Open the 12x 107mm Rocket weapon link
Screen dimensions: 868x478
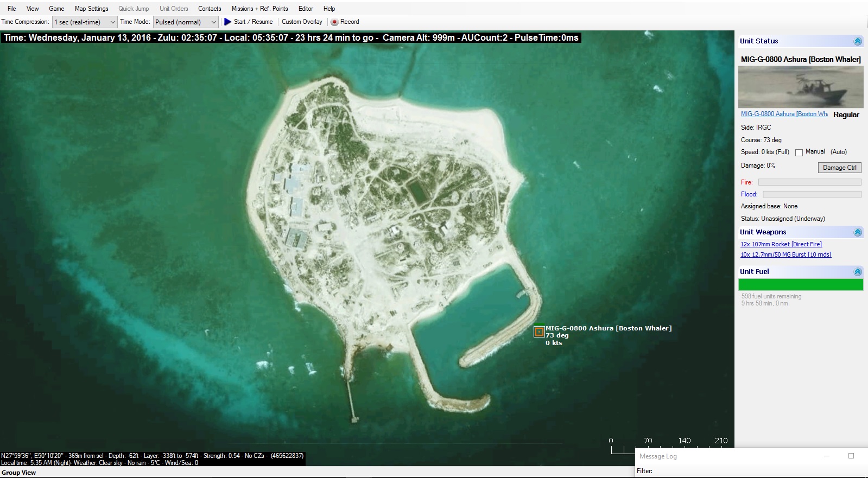point(781,244)
